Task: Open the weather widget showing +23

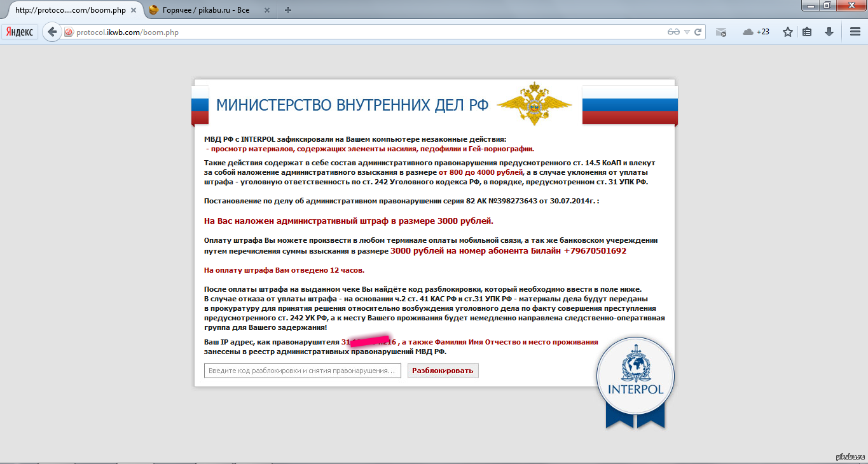Action: point(756,32)
